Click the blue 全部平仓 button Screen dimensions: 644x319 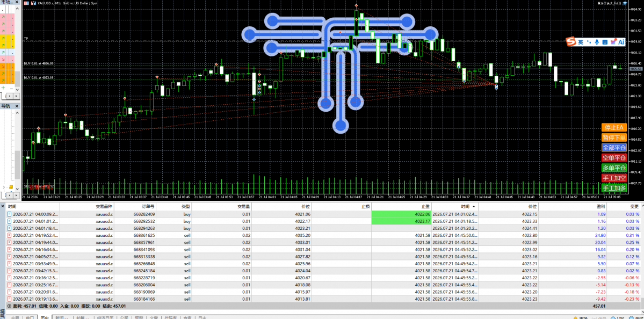(x=614, y=147)
